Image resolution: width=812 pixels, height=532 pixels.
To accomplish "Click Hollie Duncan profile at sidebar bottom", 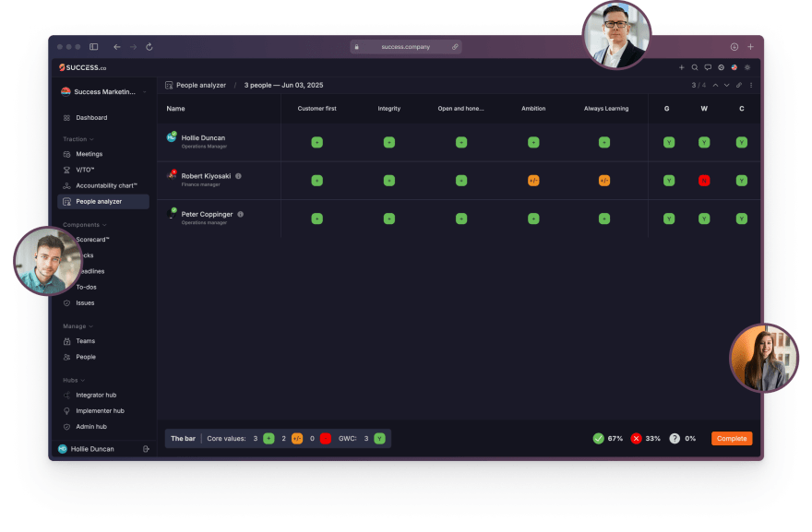I will pyautogui.click(x=86, y=449).
